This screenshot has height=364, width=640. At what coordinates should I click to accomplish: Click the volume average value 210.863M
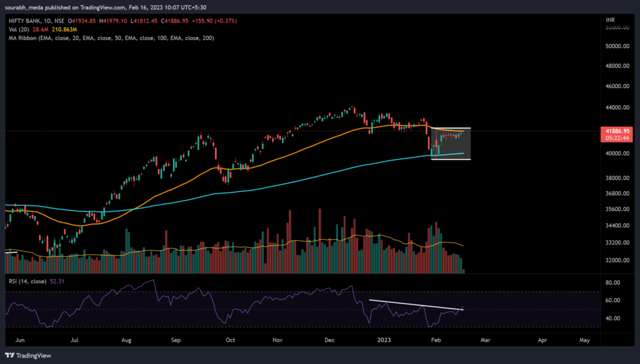[64, 29]
